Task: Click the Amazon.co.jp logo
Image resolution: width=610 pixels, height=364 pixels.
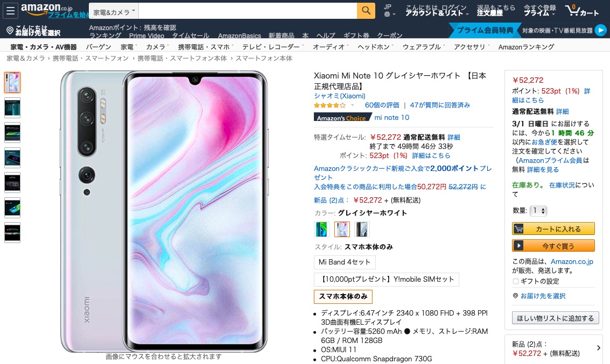Action: coord(47,9)
